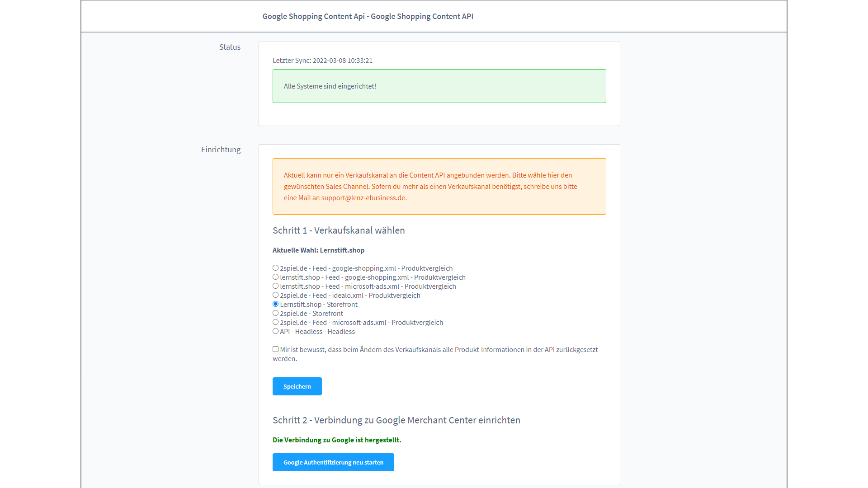Click the Speichern button
868x488 pixels.
297,386
